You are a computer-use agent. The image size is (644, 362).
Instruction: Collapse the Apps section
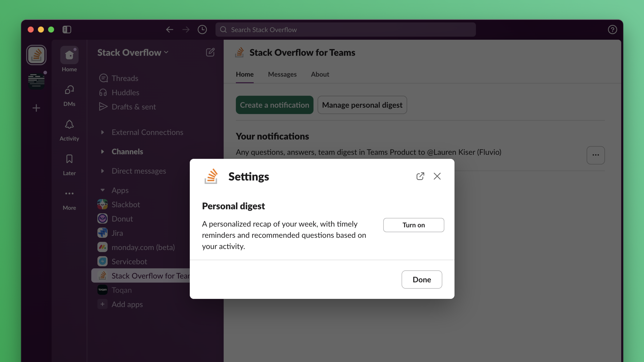(x=102, y=190)
